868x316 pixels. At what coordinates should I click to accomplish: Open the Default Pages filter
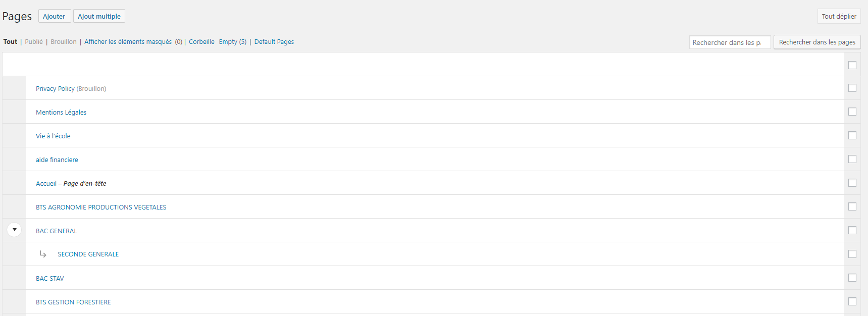click(274, 42)
